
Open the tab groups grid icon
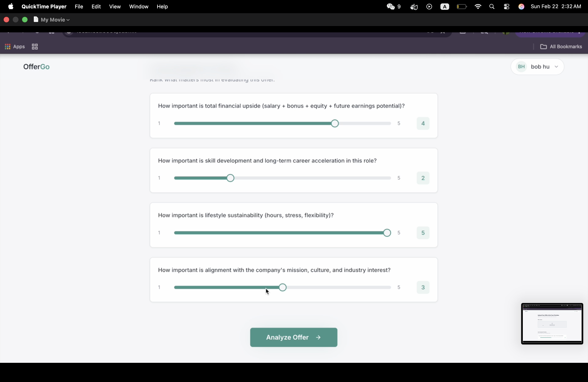(x=35, y=47)
